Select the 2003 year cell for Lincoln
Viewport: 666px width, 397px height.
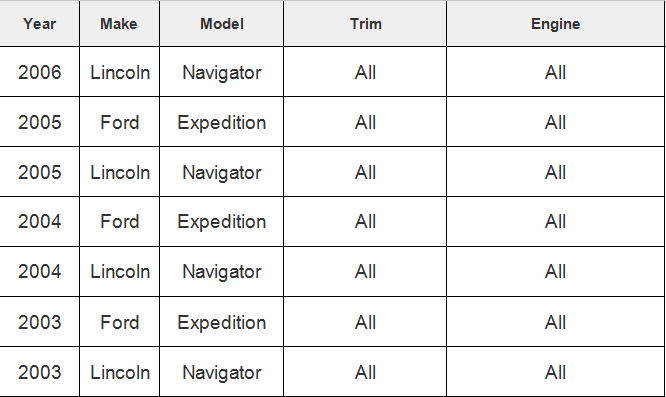click(x=40, y=372)
